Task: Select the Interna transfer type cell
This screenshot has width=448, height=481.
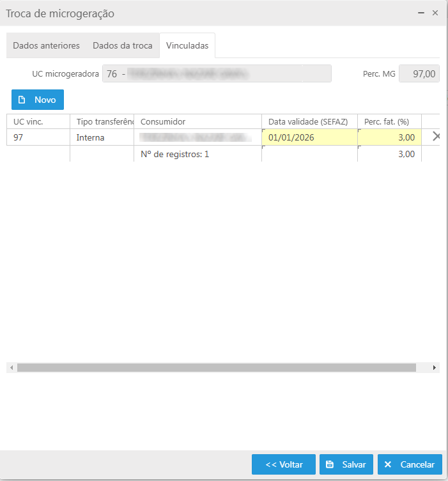Action: point(102,137)
